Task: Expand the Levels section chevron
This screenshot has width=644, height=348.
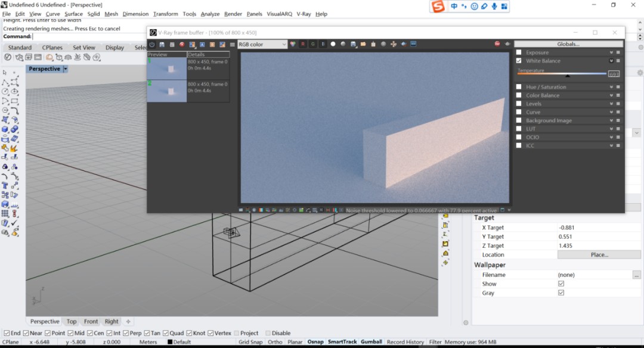Action: click(611, 104)
